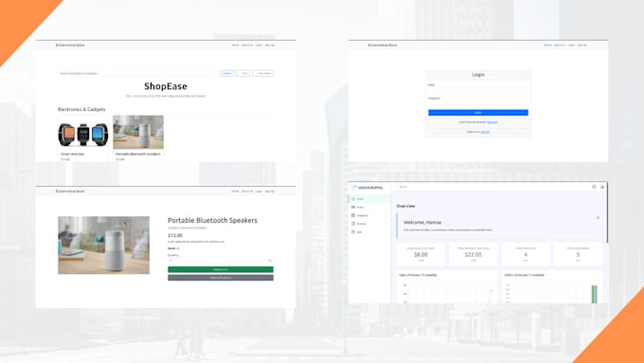Select Home item in Admin Portal sidebar
Viewport: 644px width, 363px height.
tap(370, 199)
